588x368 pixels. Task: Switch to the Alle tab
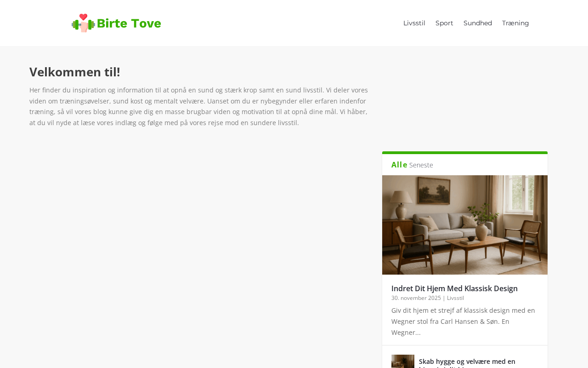pos(399,165)
